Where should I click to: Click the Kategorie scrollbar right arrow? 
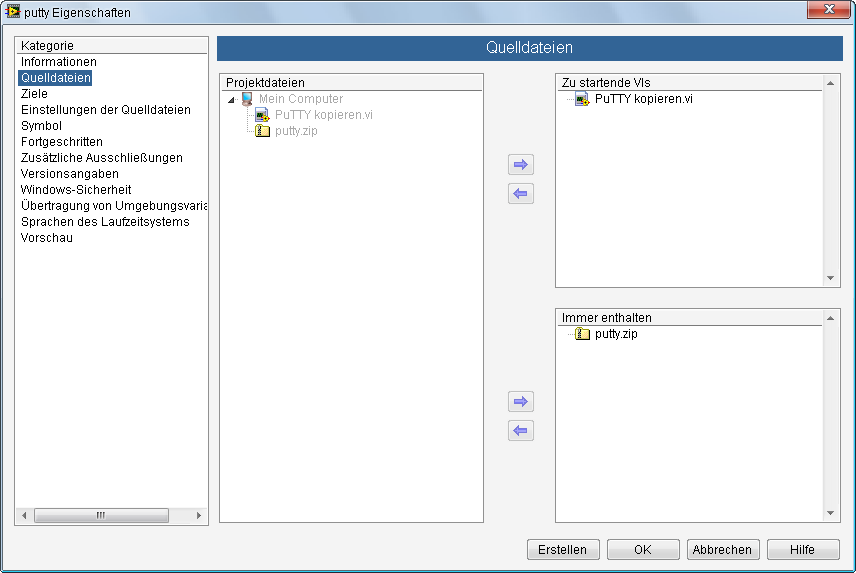point(199,515)
